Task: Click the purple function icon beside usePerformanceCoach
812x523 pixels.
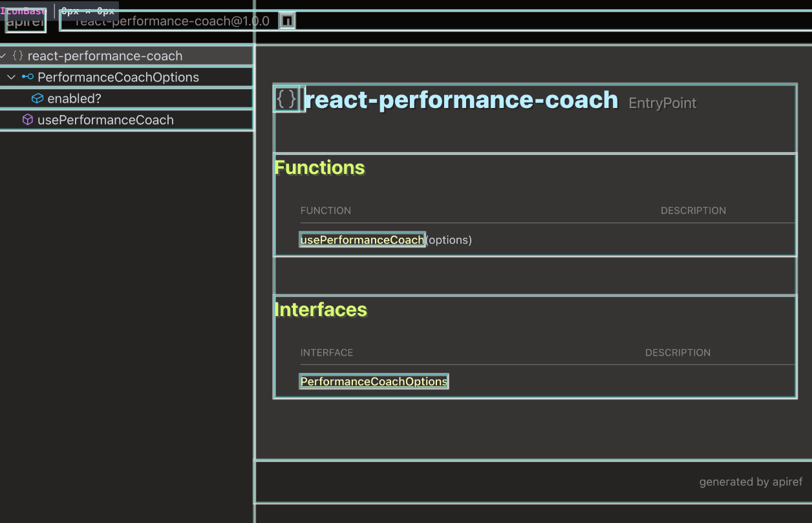Action: point(27,120)
